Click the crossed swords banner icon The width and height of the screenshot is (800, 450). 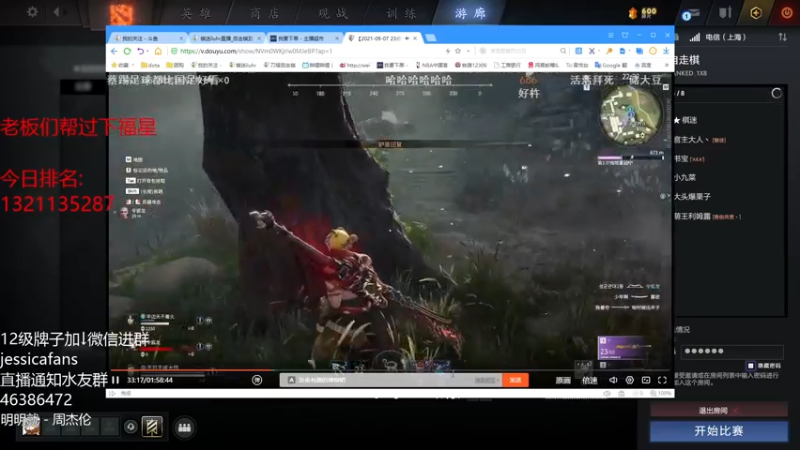click(x=152, y=427)
